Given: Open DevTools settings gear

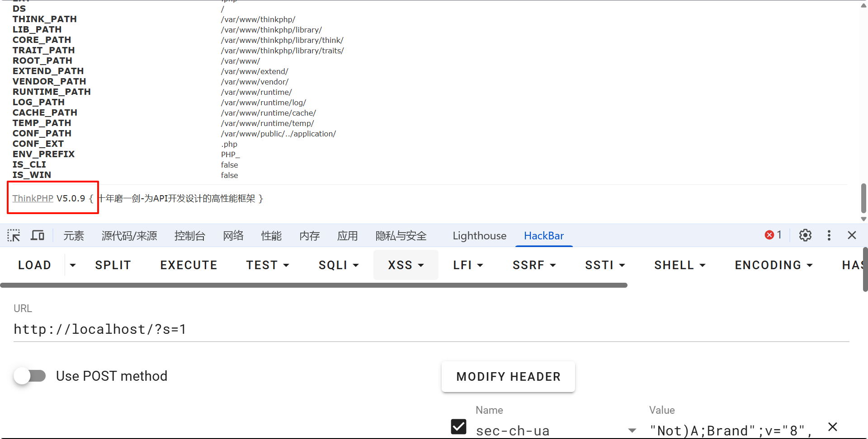Looking at the screenshot, I should pos(805,235).
